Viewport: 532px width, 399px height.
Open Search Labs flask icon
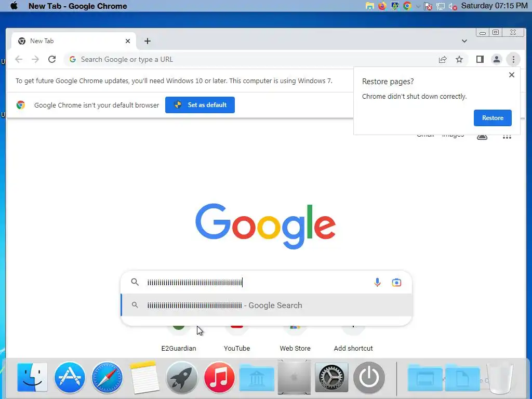pyautogui.click(x=482, y=137)
